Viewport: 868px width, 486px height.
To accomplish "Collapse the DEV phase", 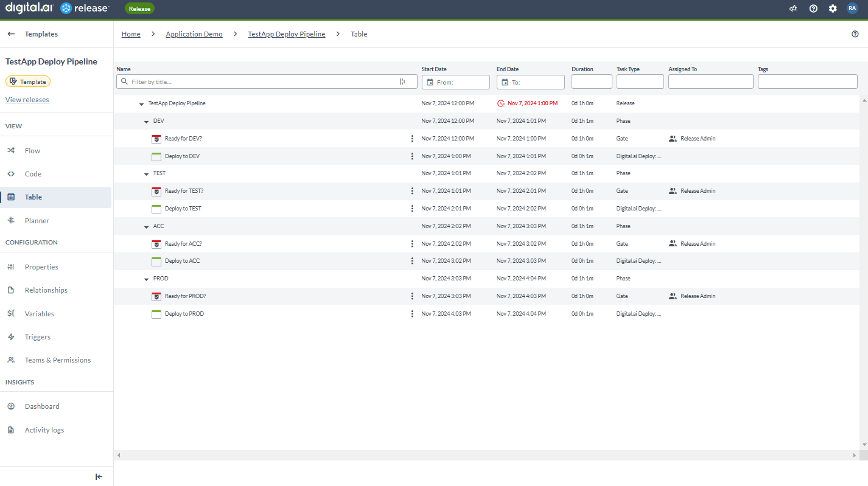I will click(x=146, y=122).
